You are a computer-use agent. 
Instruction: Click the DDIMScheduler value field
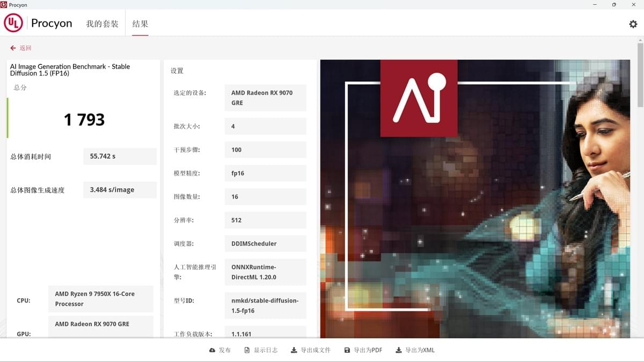[x=265, y=243]
